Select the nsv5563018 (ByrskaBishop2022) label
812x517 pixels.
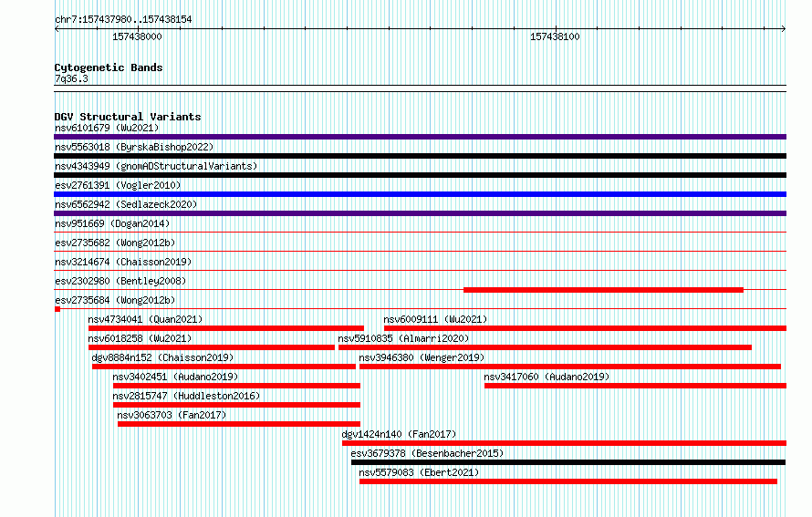coord(134,147)
